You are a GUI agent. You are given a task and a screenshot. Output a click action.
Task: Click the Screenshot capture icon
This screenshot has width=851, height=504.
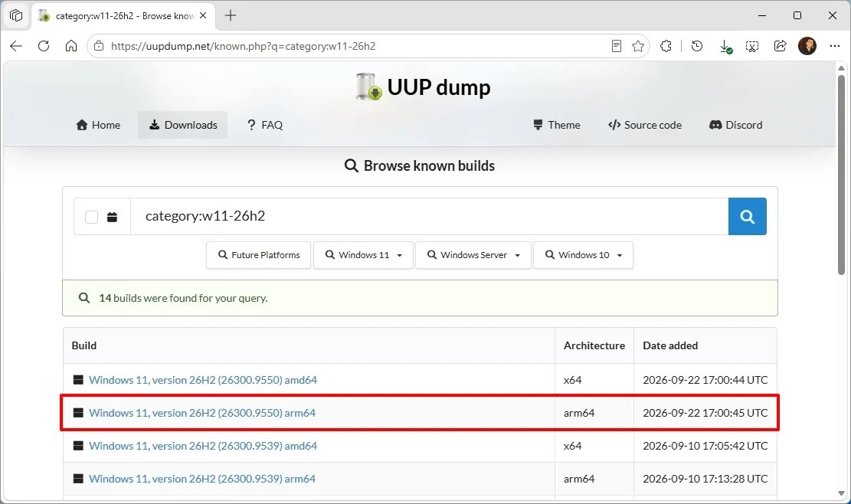coord(752,46)
